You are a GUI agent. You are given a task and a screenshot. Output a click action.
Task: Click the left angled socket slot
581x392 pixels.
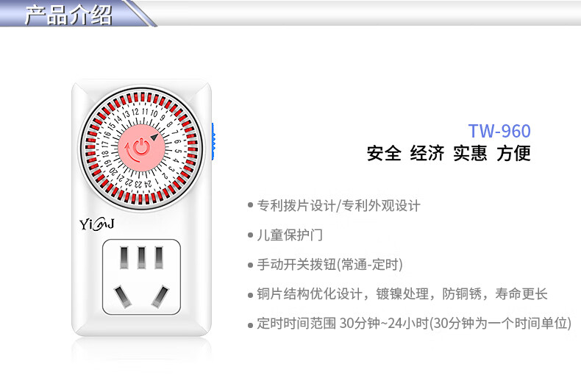coord(123,296)
